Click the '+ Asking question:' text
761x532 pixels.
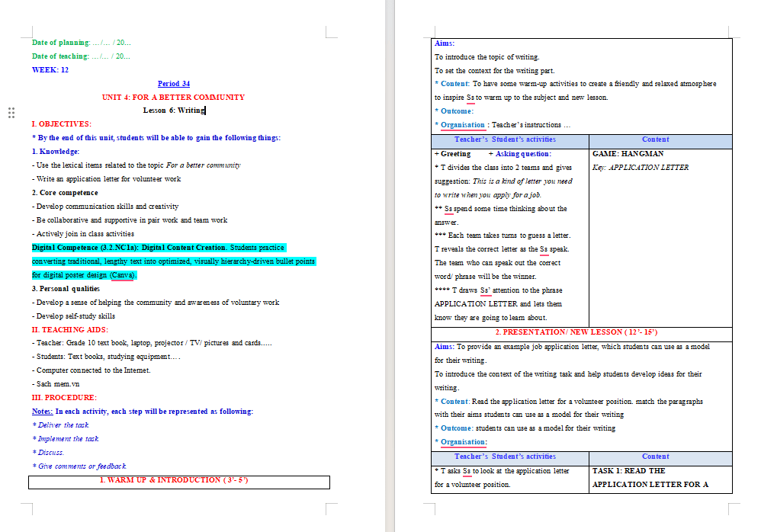(520, 154)
